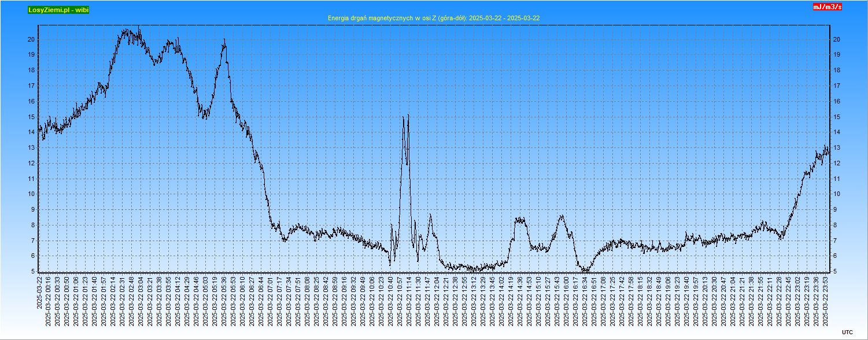Click the 2025-03-22 06:10 time label
Screen dimensions: 868x340
(x=243, y=300)
